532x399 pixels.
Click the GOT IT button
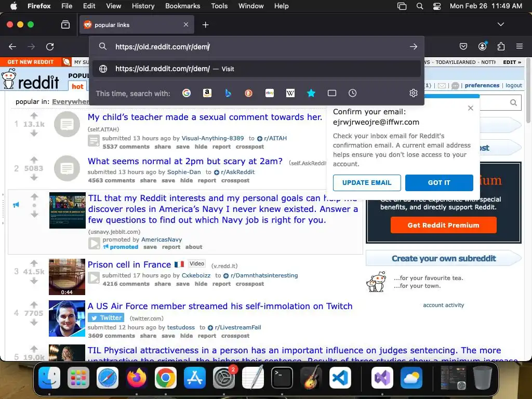coord(439,183)
